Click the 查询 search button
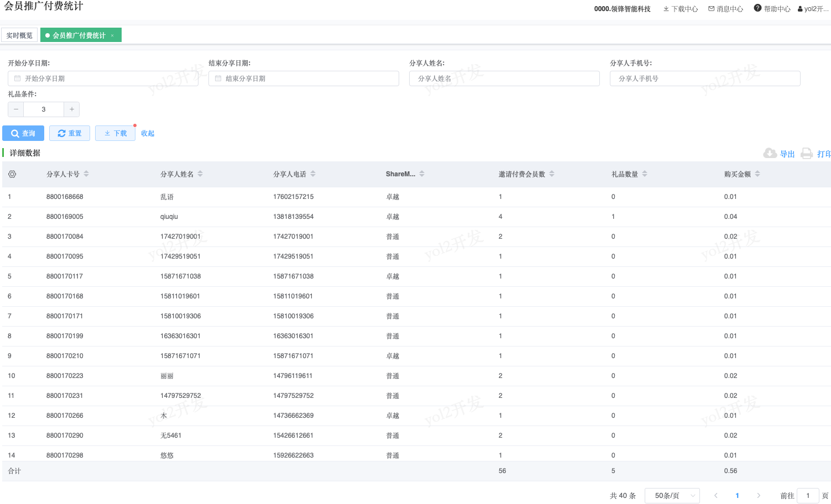The height and width of the screenshot is (504, 831). [23, 133]
